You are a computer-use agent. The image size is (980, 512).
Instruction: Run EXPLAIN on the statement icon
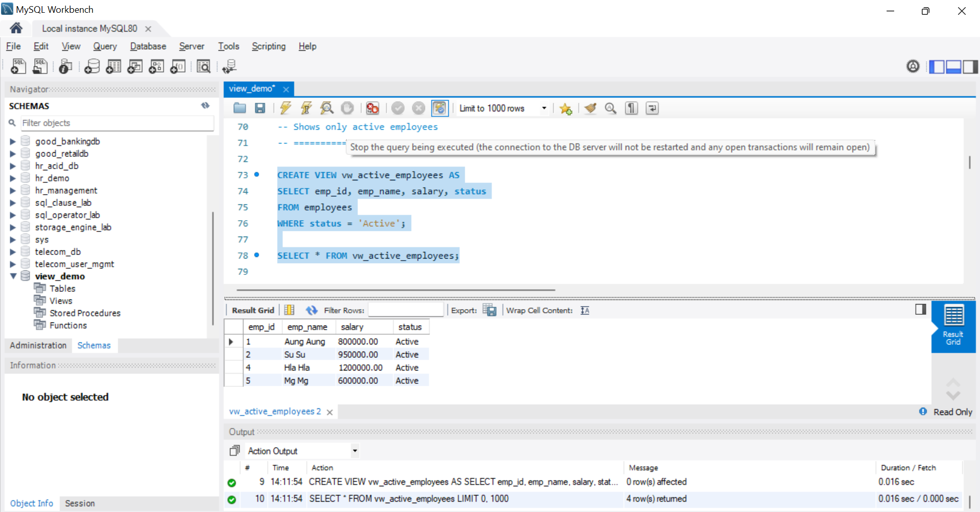[327, 108]
